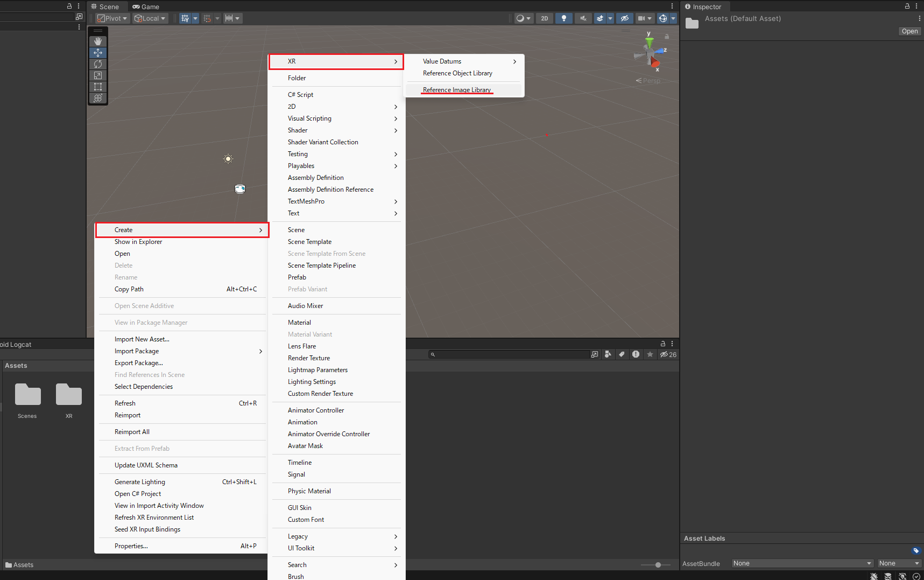Open Project panel three-dot menu

tap(672, 344)
